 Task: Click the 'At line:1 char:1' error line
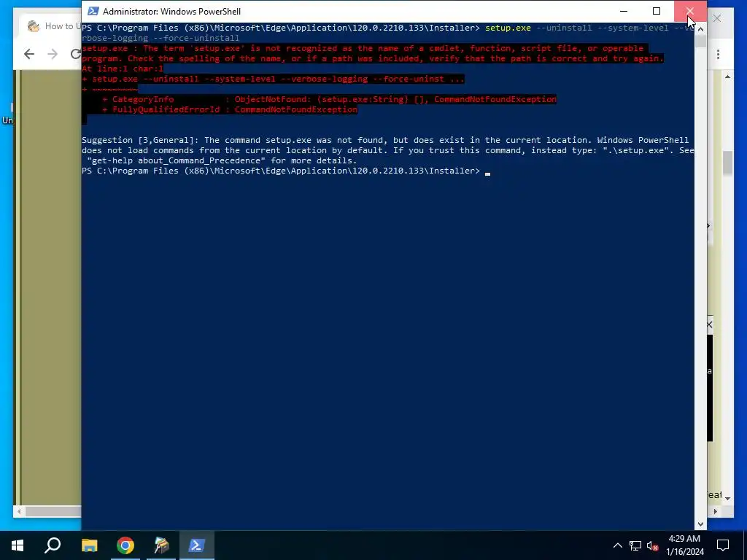[x=123, y=69]
